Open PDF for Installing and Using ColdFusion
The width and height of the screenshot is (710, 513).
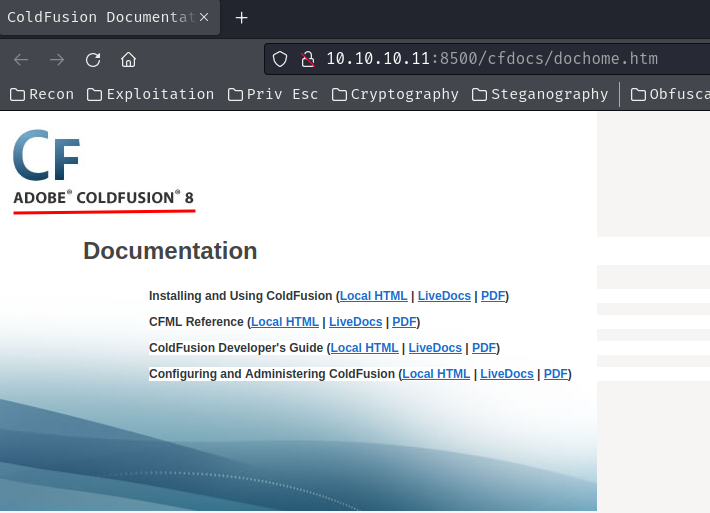493,296
